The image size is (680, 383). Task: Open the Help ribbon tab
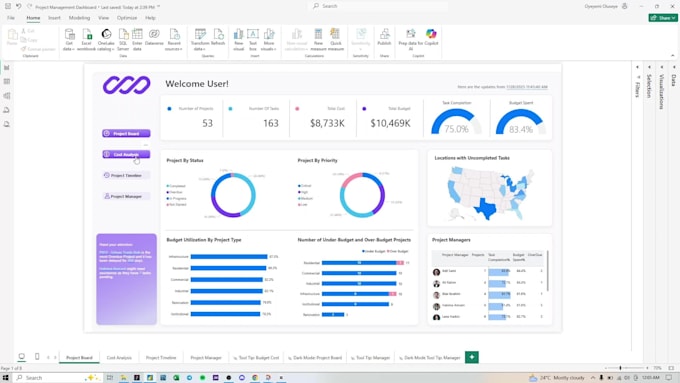(150, 18)
